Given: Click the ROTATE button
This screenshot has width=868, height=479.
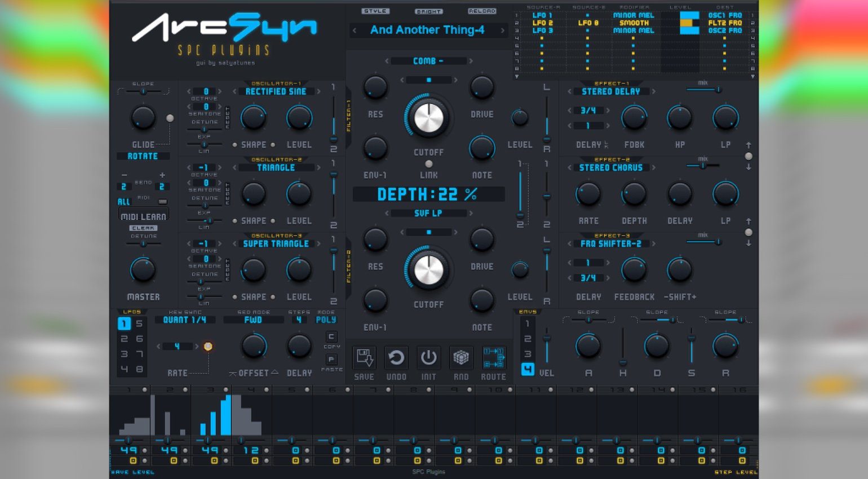Looking at the screenshot, I should point(143,156).
